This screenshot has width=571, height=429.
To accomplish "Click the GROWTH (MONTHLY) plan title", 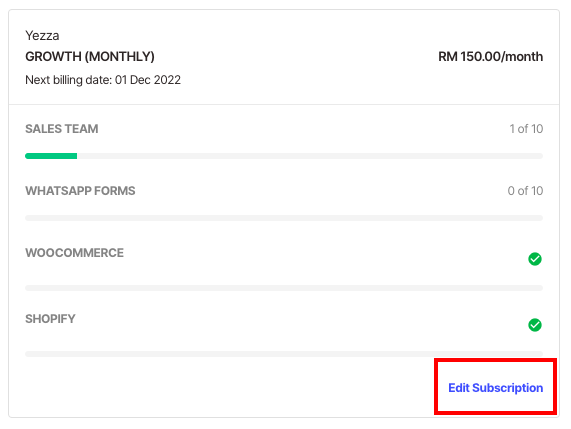I will pyautogui.click(x=90, y=56).
